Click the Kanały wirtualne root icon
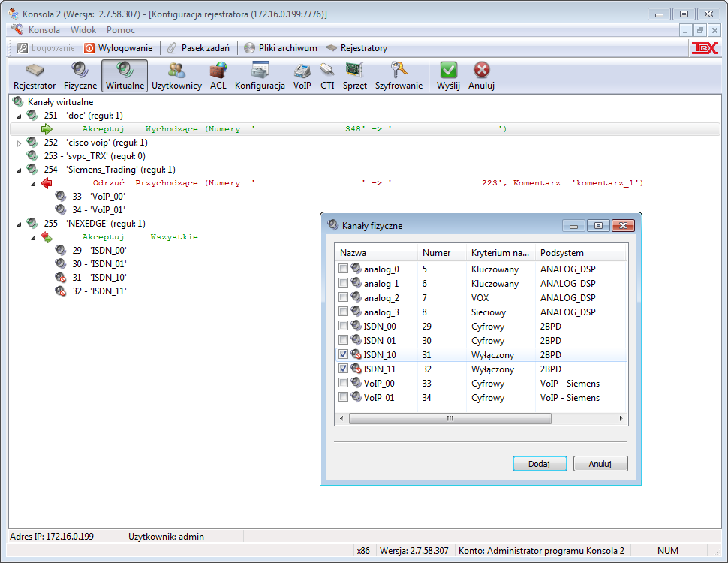728x563 pixels. (x=18, y=101)
